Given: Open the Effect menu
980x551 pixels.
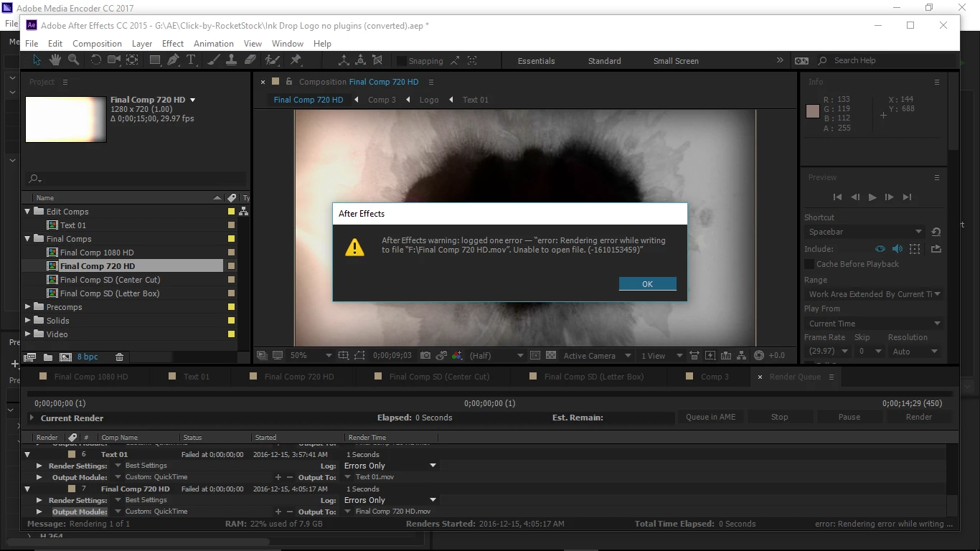Looking at the screenshot, I should click(x=173, y=43).
